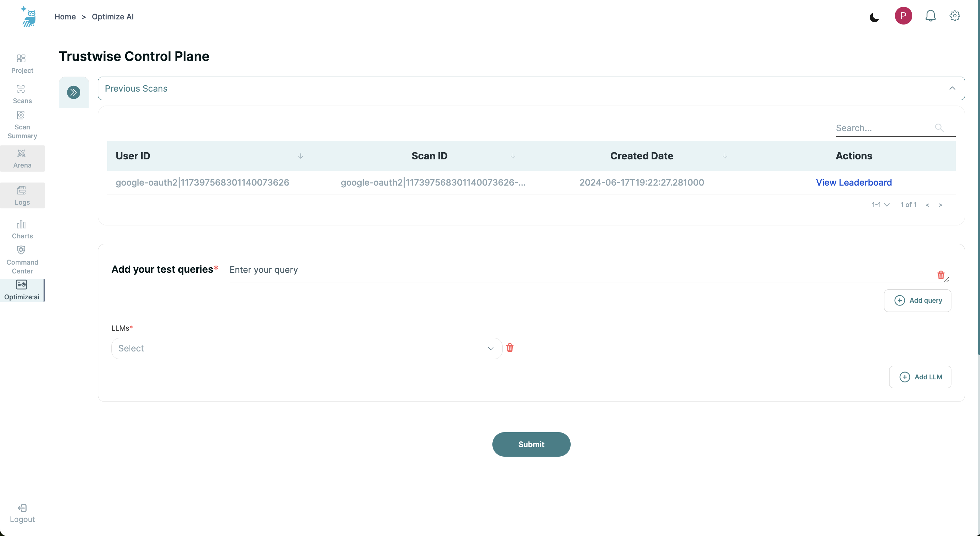Delete the test query trash icon

(x=941, y=275)
